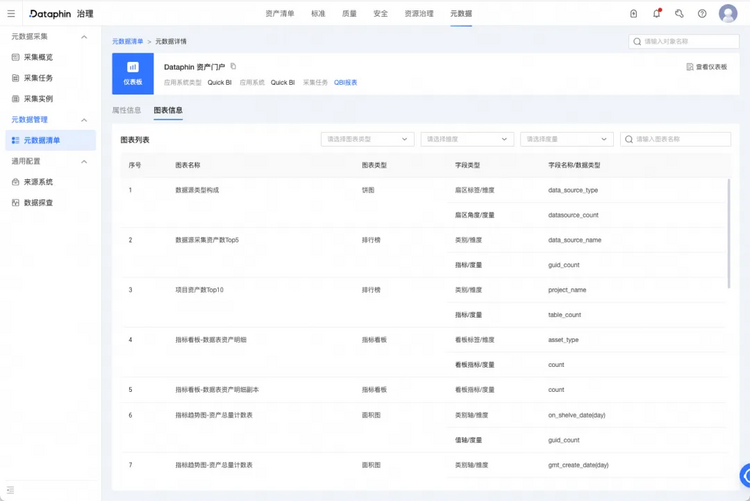Open the 请选择度量 dropdown
The width and height of the screenshot is (750, 501).
(567, 139)
